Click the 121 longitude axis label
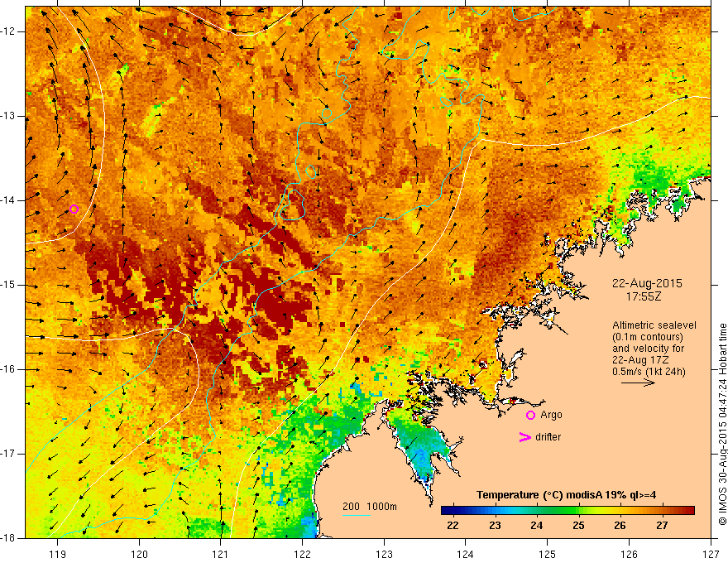 pyautogui.click(x=221, y=554)
